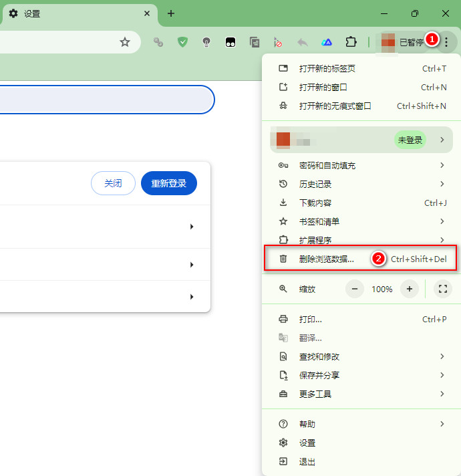
Task: Select 删除浏览数据... menu item
Action: (361, 259)
